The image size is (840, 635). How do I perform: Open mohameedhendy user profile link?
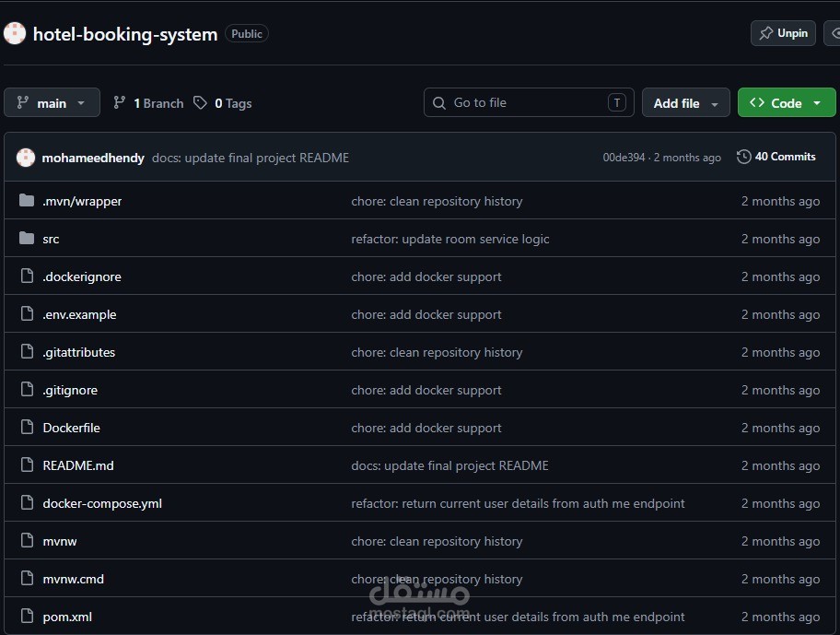pyautogui.click(x=93, y=158)
